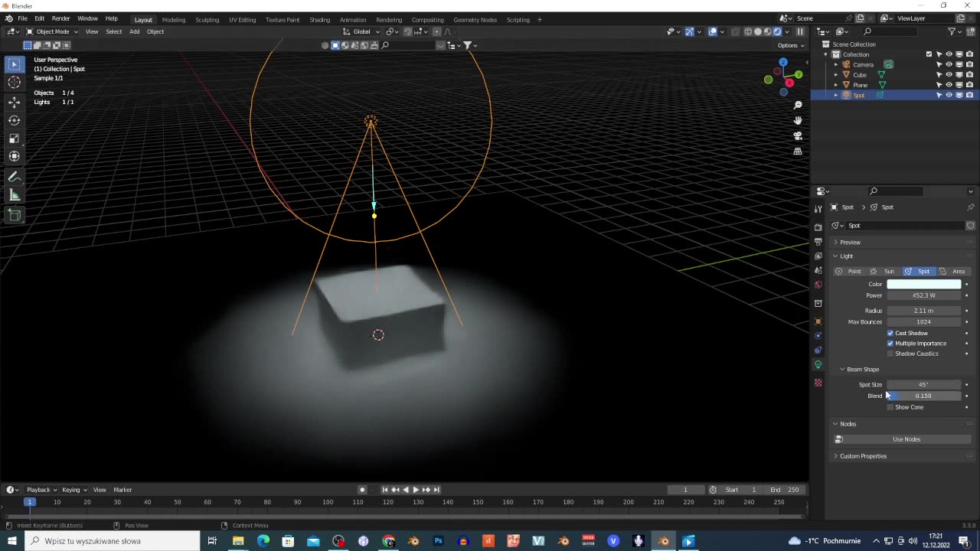Click the Blend slider value 0.150
Viewport: 980px width, 551px height.
[923, 396]
